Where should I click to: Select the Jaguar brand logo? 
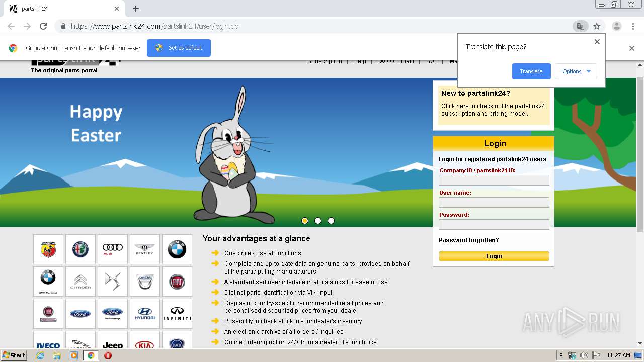(80, 340)
